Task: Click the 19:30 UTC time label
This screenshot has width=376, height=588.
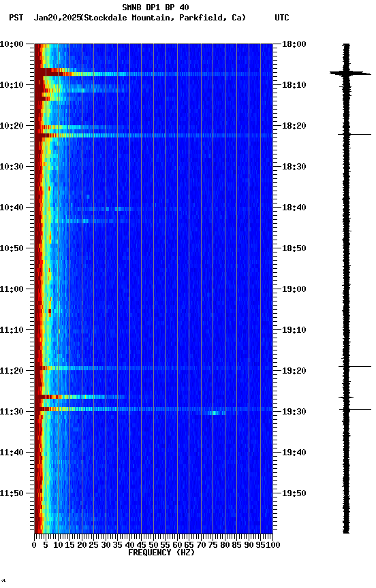Action: pos(294,412)
